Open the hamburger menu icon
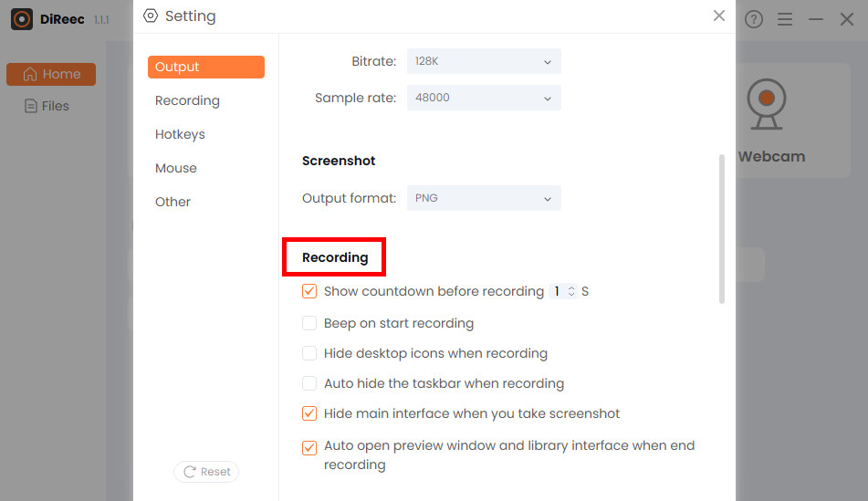This screenshot has height=501, width=868. point(785,19)
